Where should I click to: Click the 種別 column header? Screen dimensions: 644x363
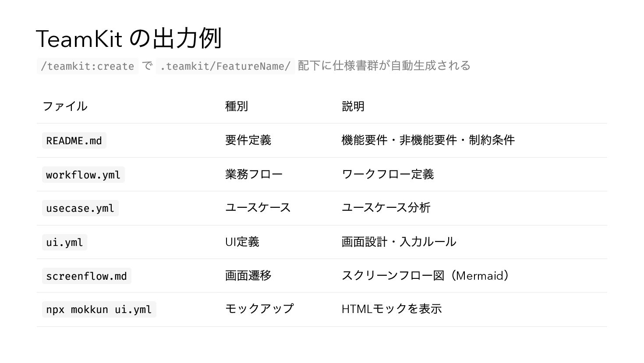[x=236, y=107]
